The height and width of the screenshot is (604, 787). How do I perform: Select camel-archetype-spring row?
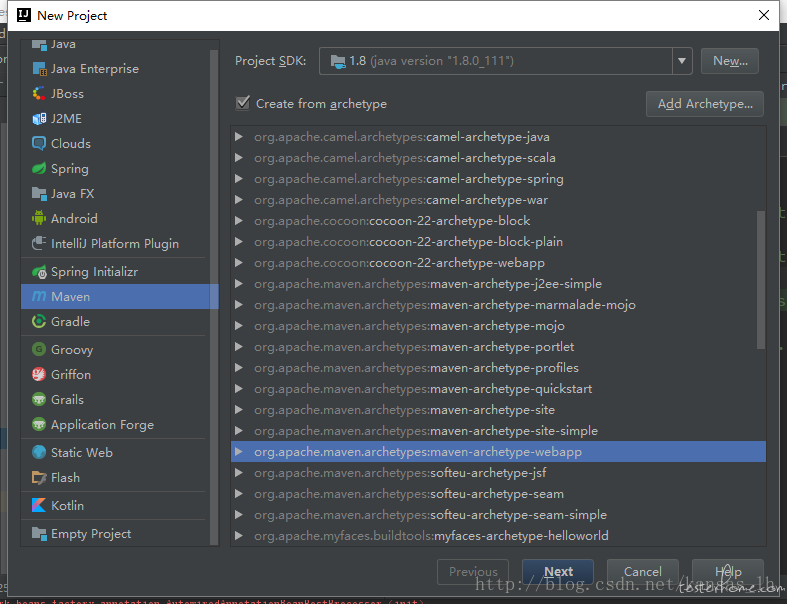pos(498,179)
